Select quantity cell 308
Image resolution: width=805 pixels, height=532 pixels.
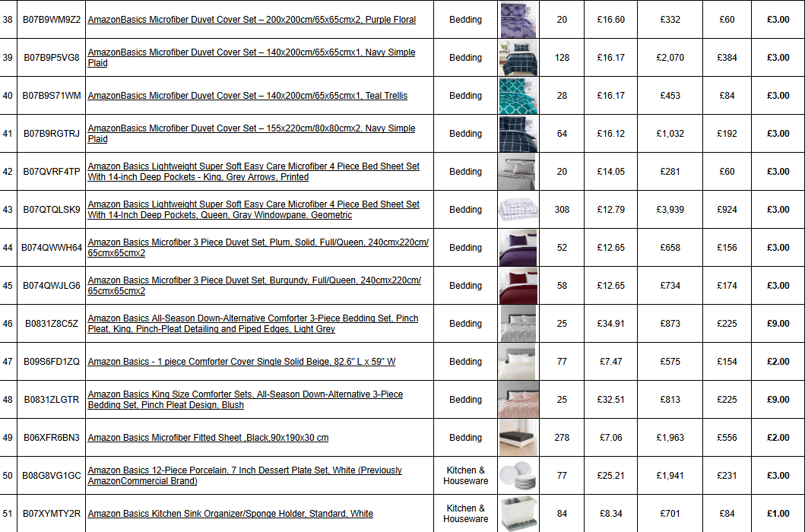(562, 210)
